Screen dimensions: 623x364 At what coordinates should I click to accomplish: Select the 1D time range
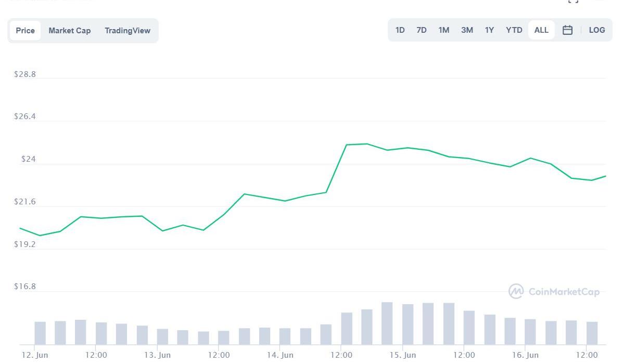point(400,30)
